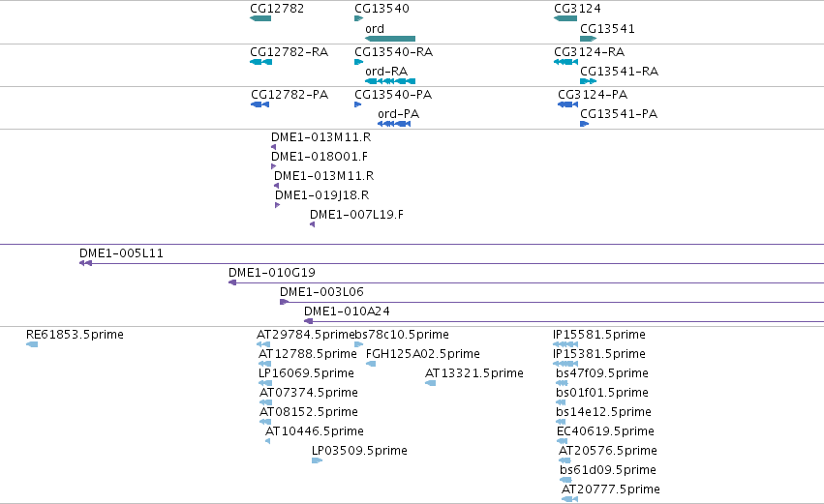The image size is (824, 504).
Task: Select the CG13541-RA transcript
Action: [x=588, y=81]
